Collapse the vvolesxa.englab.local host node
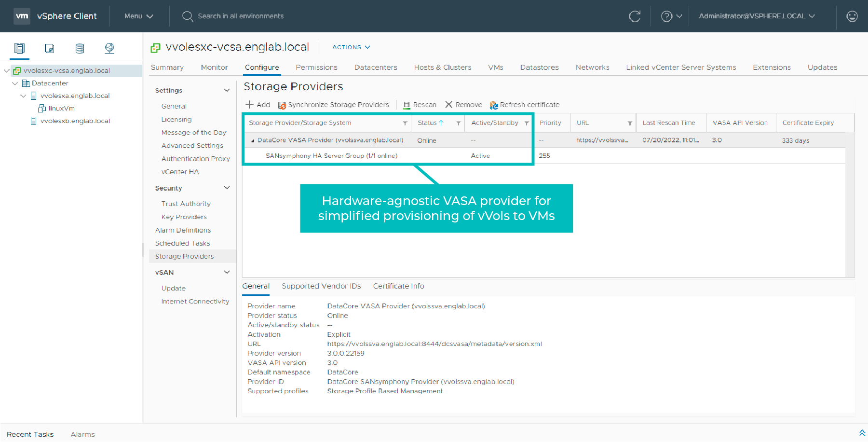This screenshot has height=442, width=868. click(23, 96)
